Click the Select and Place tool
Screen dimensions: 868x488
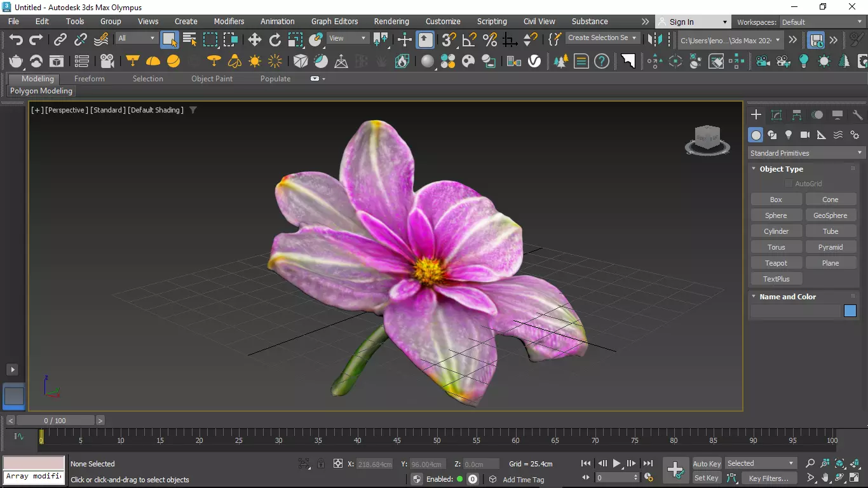[316, 40]
